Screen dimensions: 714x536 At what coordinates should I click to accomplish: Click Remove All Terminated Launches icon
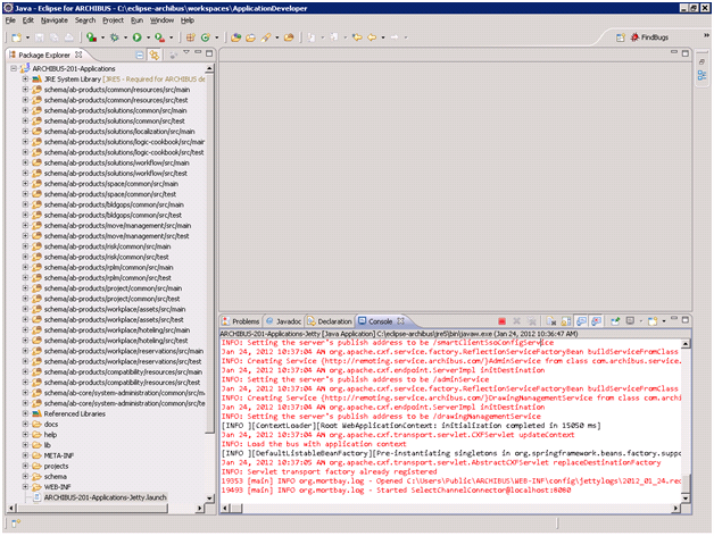point(531,322)
